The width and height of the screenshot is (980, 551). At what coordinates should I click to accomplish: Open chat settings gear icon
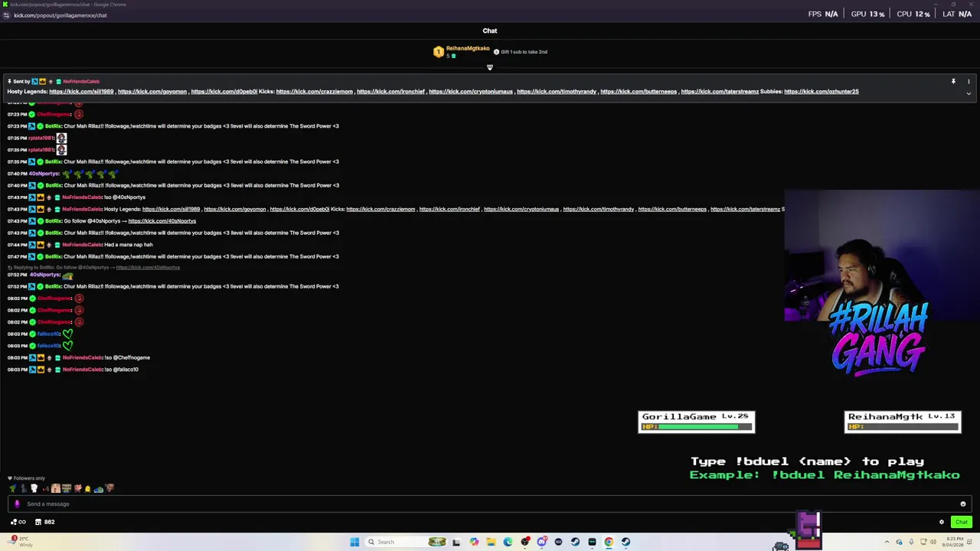click(x=942, y=522)
